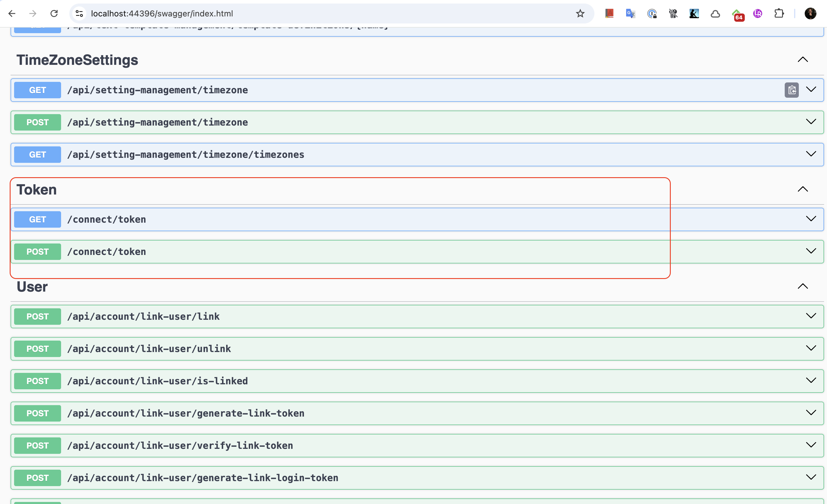Expand POST /api/account/link-user/unlink chevron
The image size is (827, 504).
(x=811, y=348)
